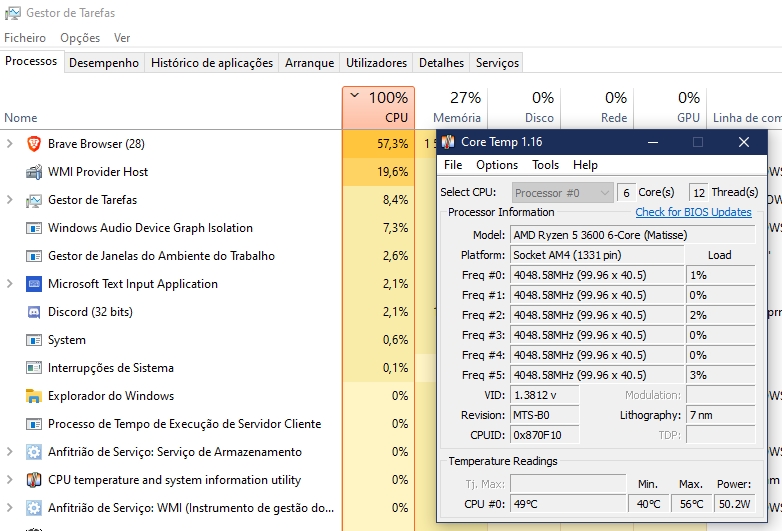Open the Ficheiro menu
782x531 pixels.
(25, 38)
